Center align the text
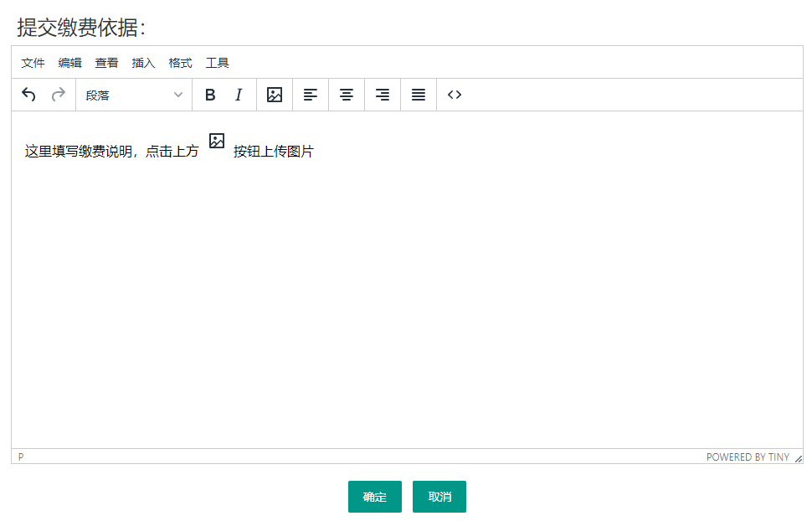 (347, 95)
